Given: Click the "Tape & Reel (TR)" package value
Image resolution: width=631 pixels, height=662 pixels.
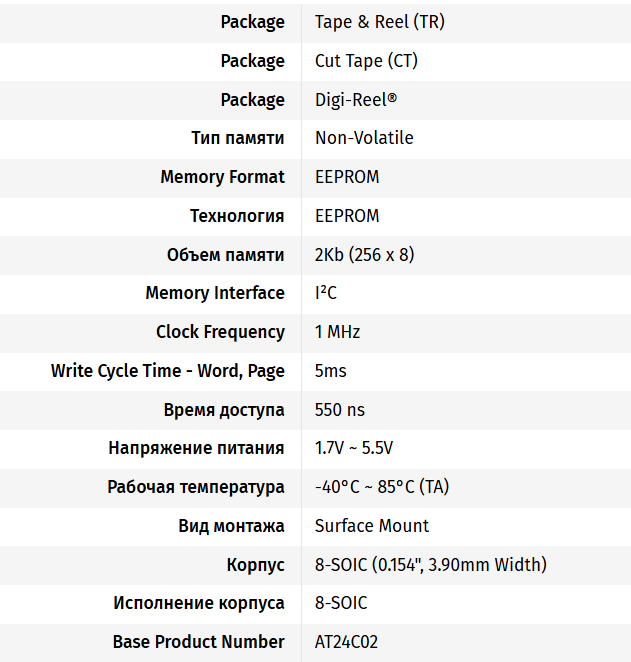Looking at the screenshot, I should [x=379, y=22].
